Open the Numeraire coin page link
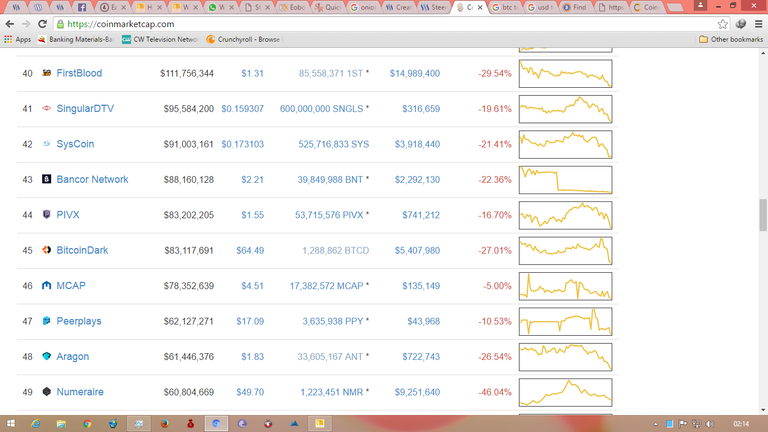The height and width of the screenshot is (432, 768). pyautogui.click(x=80, y=391)
